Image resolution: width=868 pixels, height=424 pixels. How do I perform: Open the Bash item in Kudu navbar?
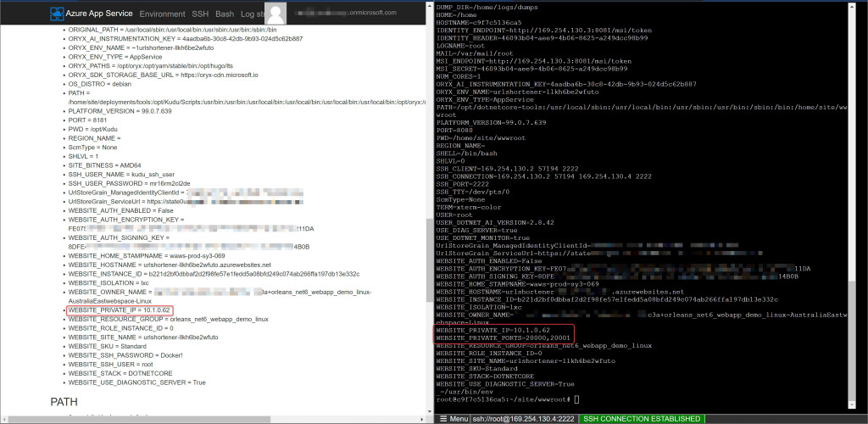tap(225, 14)
